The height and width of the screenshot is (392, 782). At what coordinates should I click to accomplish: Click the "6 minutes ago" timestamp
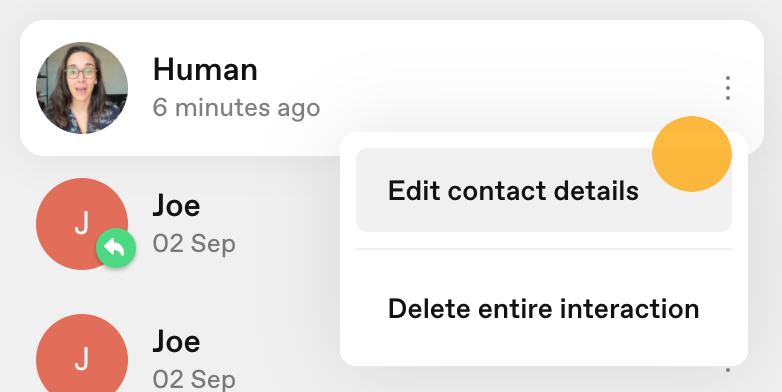236,108
